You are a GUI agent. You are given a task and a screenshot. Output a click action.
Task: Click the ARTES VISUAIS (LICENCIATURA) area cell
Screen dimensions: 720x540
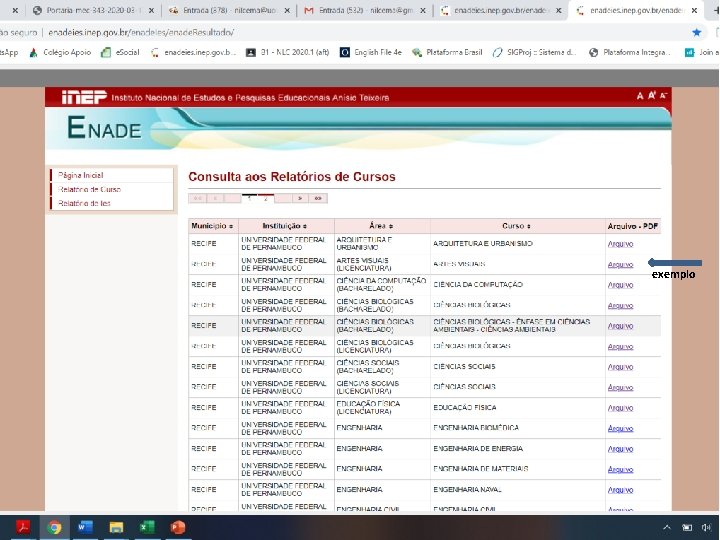tap(382, 264)
